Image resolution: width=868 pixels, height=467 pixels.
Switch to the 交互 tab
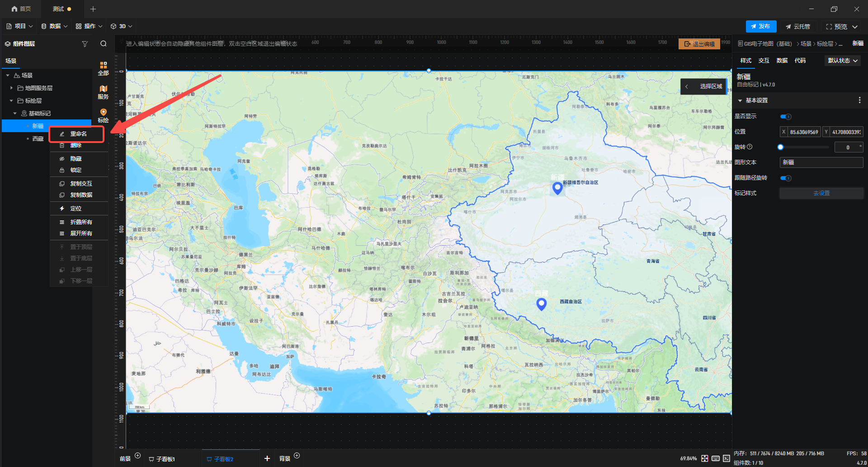(764, 61)
